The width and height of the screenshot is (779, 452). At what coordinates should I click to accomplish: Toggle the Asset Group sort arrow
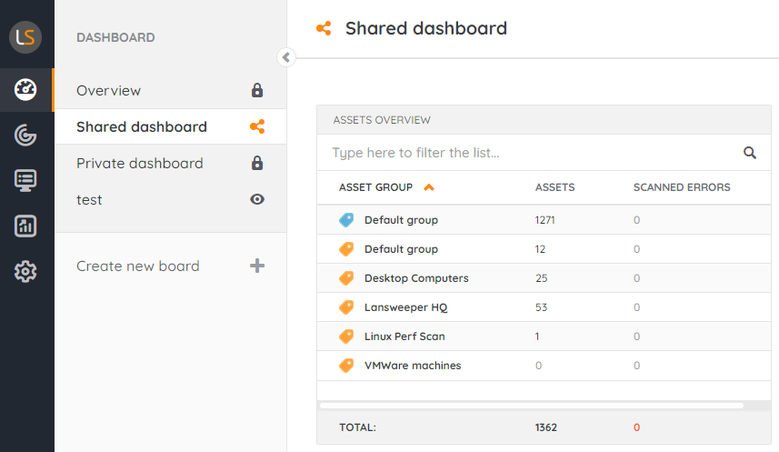[429, 187]
